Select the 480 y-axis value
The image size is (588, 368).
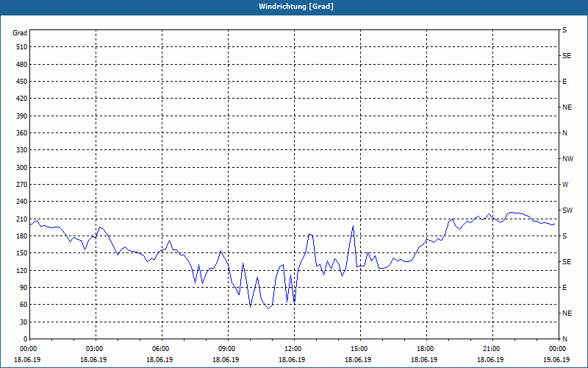point(22,65)
